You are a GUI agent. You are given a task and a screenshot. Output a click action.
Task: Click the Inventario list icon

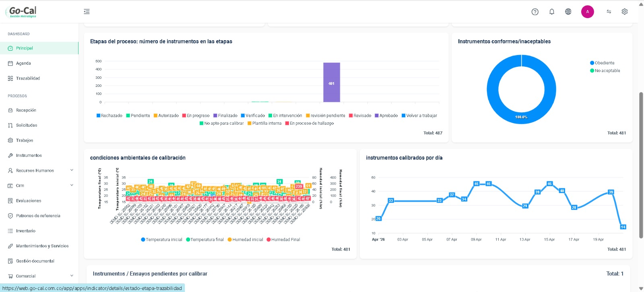tap(10, 231)
